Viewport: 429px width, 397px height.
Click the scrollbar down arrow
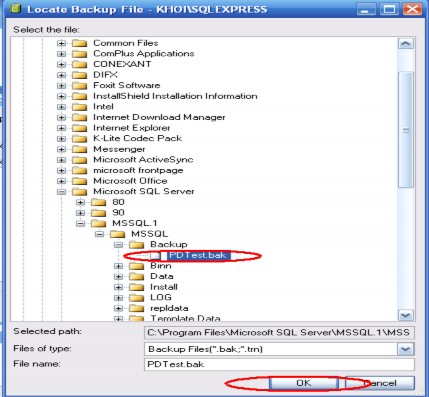pyautogui.click(x=406, y=315)
